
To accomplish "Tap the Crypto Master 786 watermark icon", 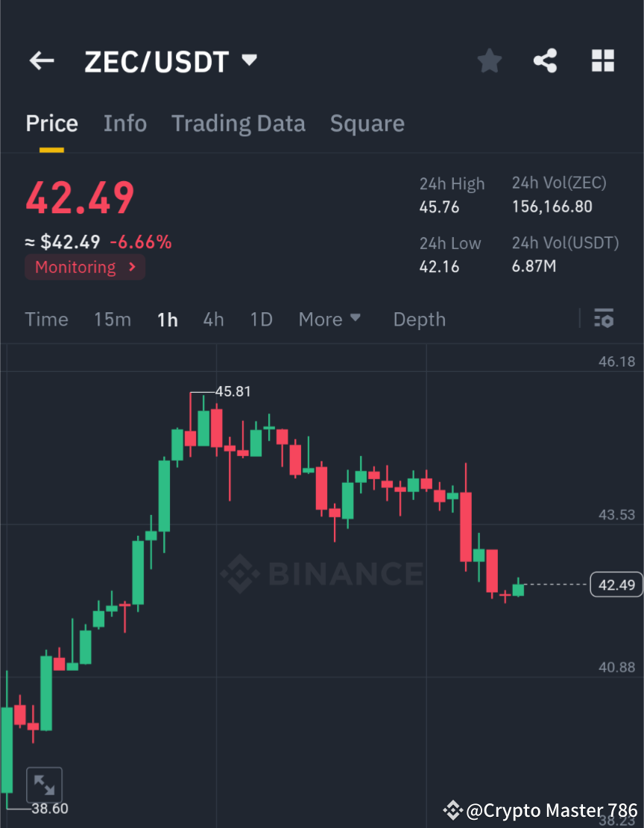I will (x=453, y=810).
